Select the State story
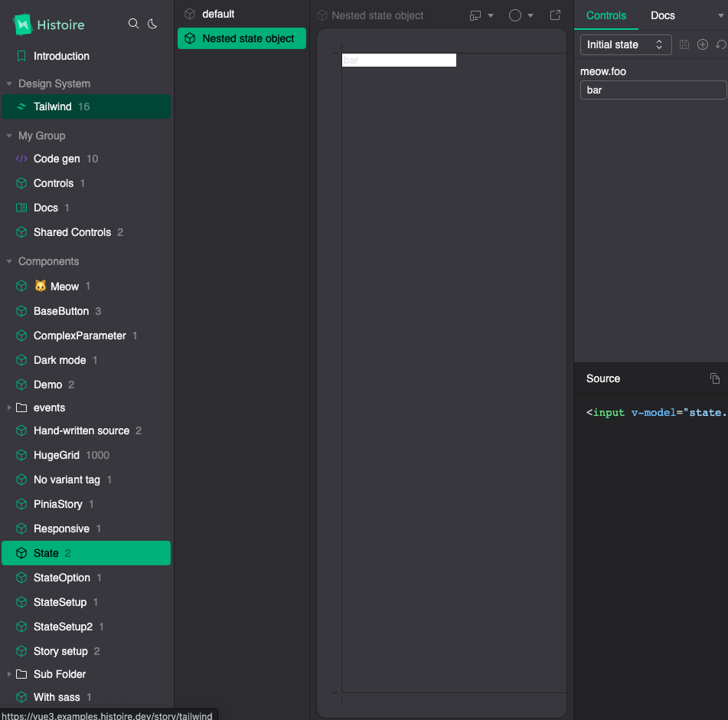728x720 pixels. tap(86, 553)
